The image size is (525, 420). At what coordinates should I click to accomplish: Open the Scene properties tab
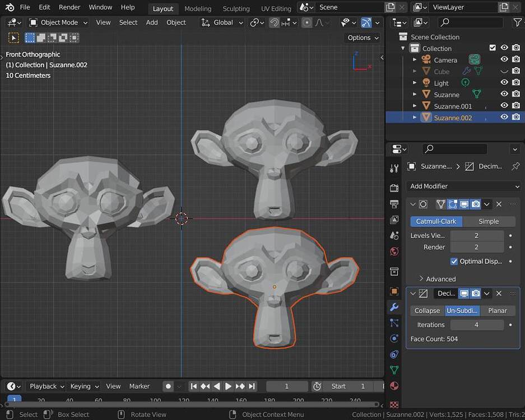click(x=394, y=236)
